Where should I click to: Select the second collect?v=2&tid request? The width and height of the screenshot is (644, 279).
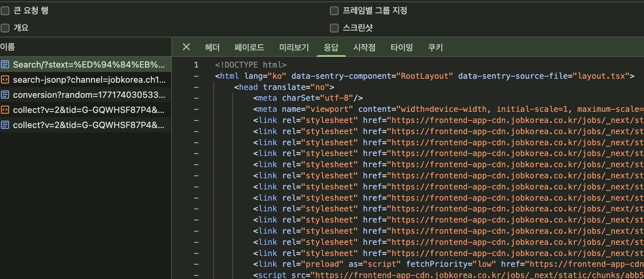86,125
